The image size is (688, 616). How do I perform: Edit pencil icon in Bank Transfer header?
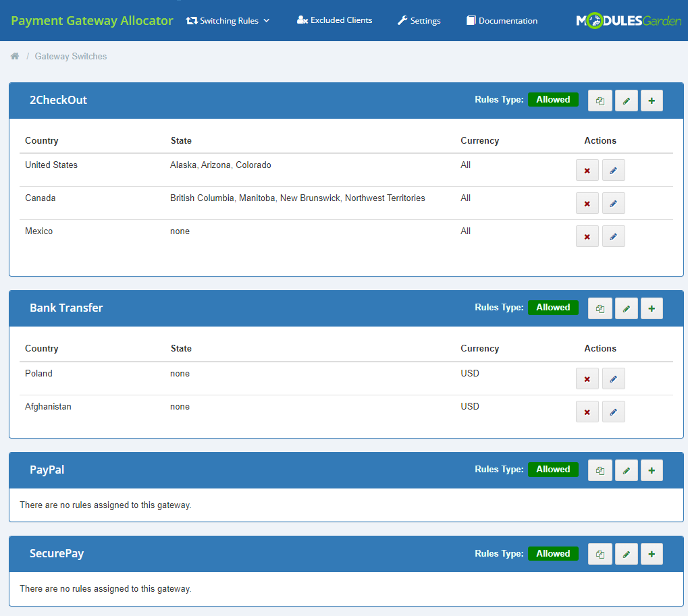coord(626,308)
